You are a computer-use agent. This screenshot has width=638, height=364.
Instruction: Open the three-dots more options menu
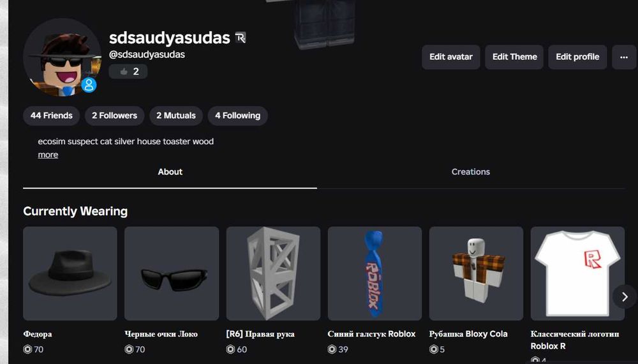click(x=624, y=57)
